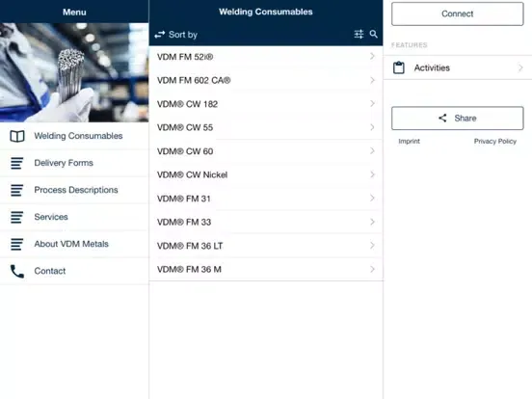Click the Sort by label
Viewport: 532px width, 399px height.
pos(183,35)
